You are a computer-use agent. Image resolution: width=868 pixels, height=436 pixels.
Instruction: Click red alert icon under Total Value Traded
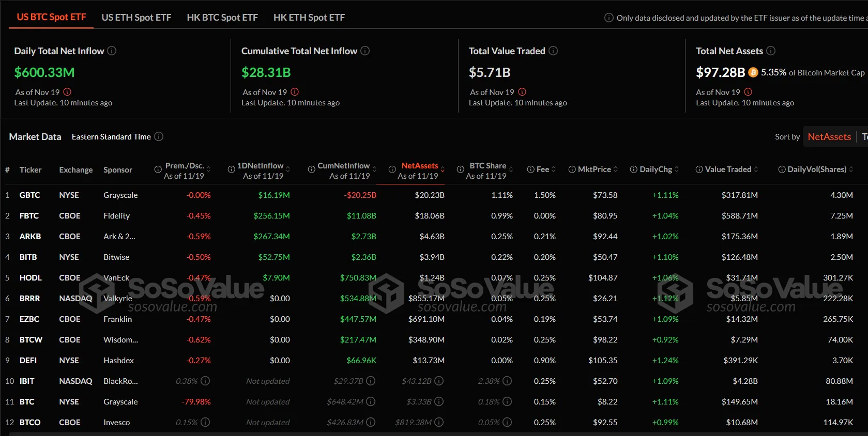click(522, 92)
